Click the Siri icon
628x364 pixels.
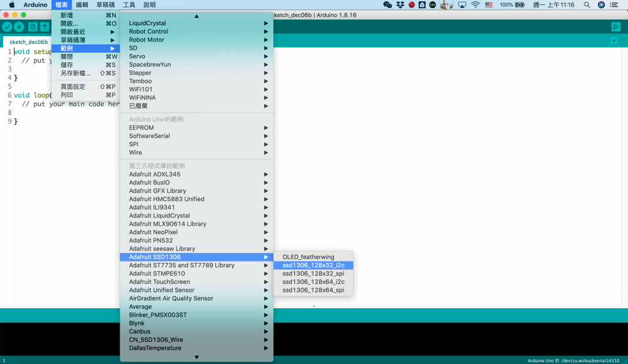pyautogui.click(x=601, y=5)
